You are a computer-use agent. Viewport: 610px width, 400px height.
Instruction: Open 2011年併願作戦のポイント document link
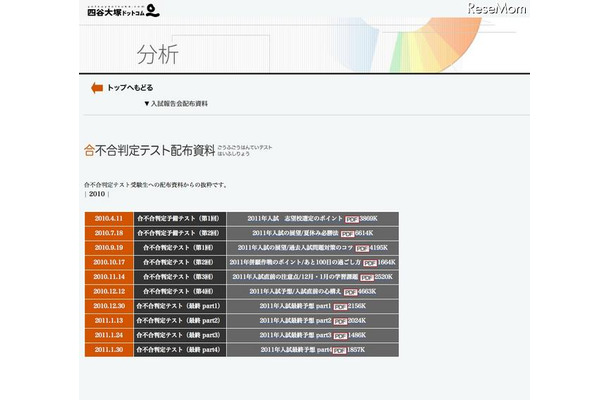[x=295, y=262]
